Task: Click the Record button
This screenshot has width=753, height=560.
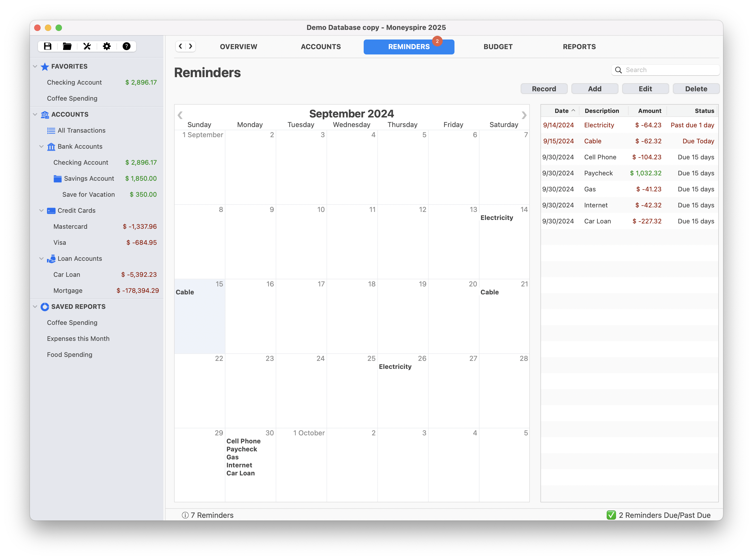Action: pyautogui.click(x=544, y=89)
